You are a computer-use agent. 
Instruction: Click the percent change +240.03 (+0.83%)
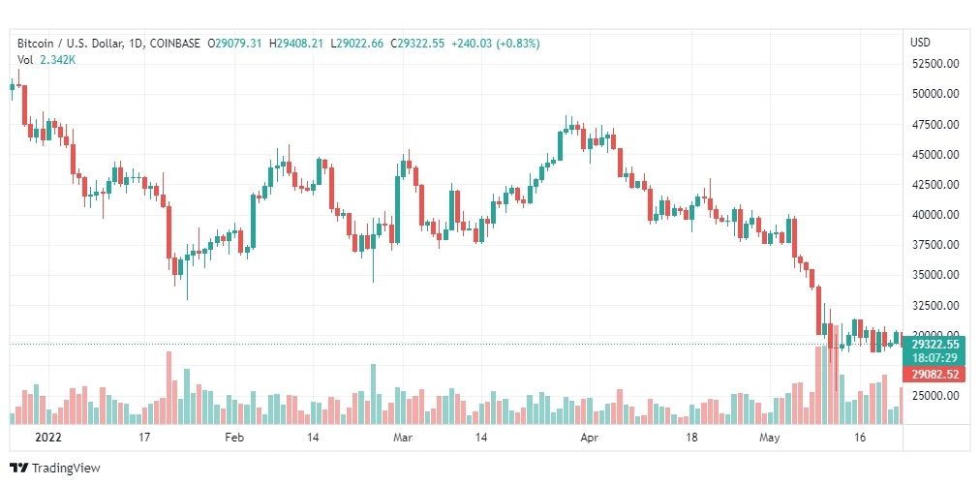click(495, 44)
